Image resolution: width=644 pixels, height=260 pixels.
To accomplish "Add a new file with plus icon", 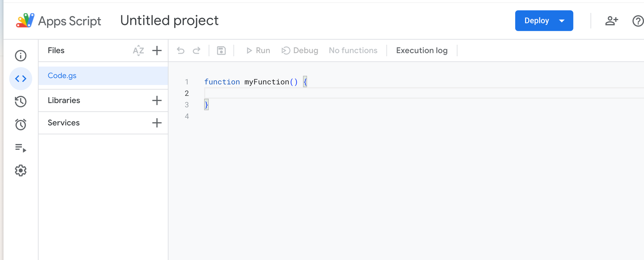I will (x=157, y=50).
